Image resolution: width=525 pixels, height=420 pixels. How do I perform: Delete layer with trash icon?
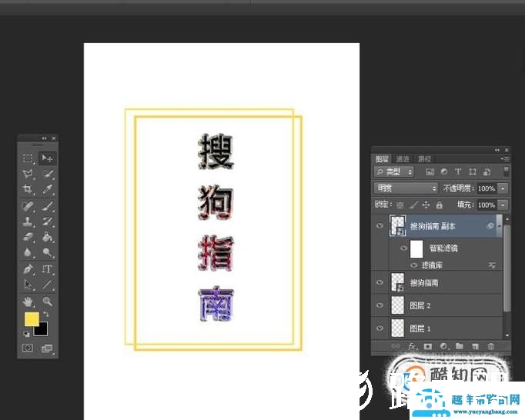(x=491, y=346)
